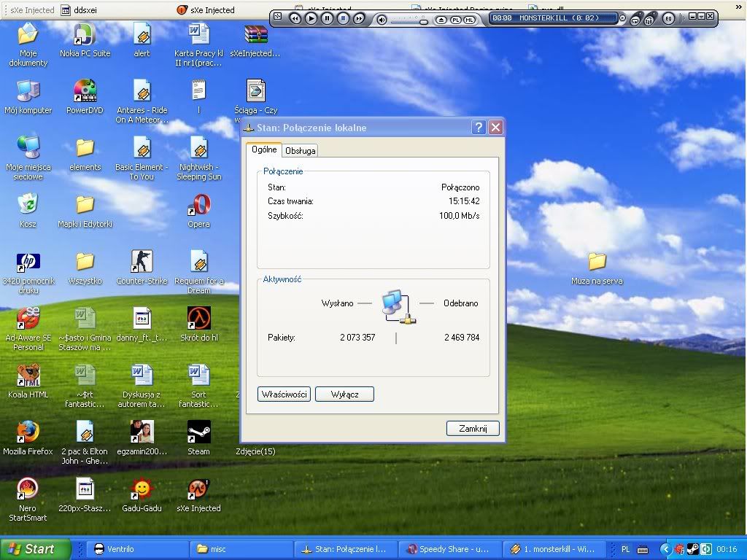Screen dimensions: 747x560
Task: Click the "100,0 Mb/s" speed value
Action: 460,216
